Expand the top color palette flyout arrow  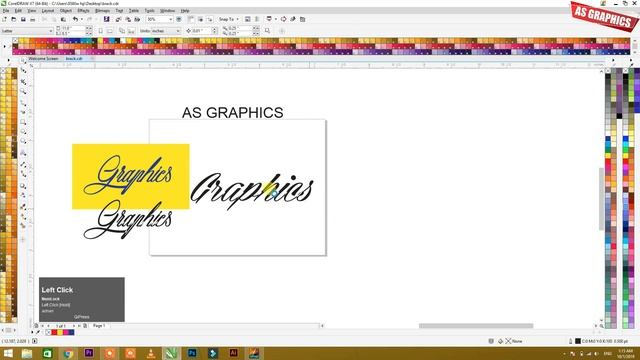tap(5, 47)
